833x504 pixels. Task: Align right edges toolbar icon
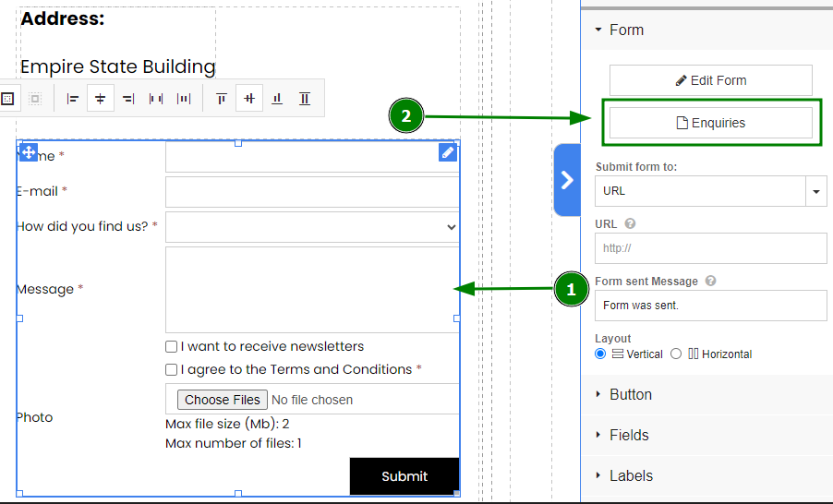click(128, 99)
